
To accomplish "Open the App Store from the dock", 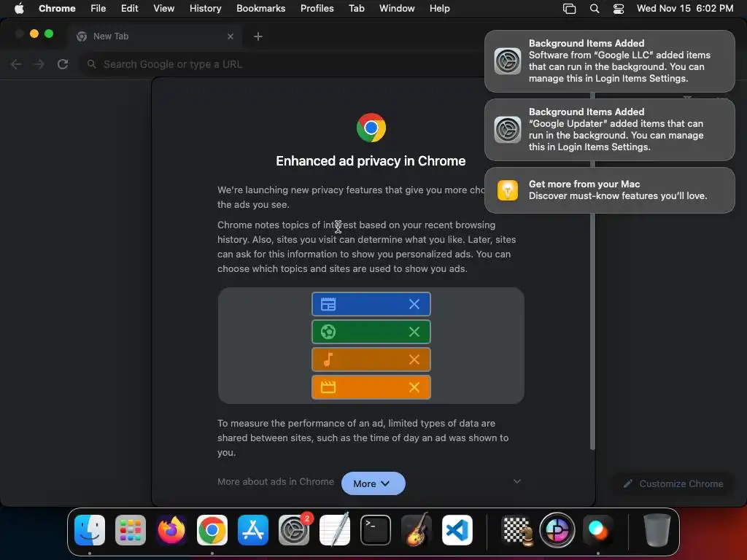I will [x=253, y=530].
